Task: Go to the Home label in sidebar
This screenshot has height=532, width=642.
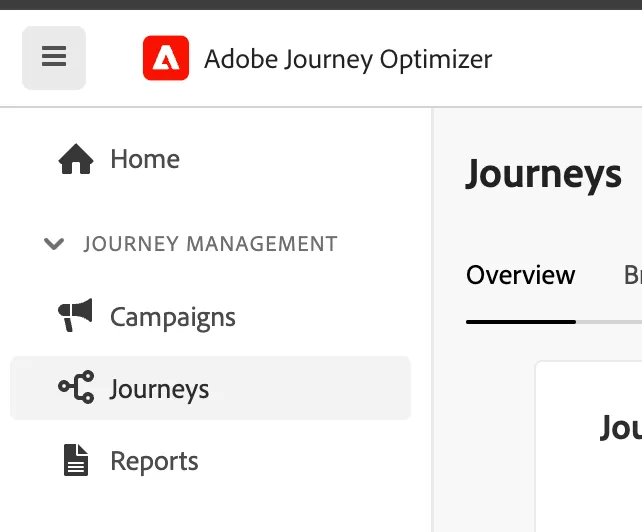Action: pyautogui.click(x=145, y=159)
